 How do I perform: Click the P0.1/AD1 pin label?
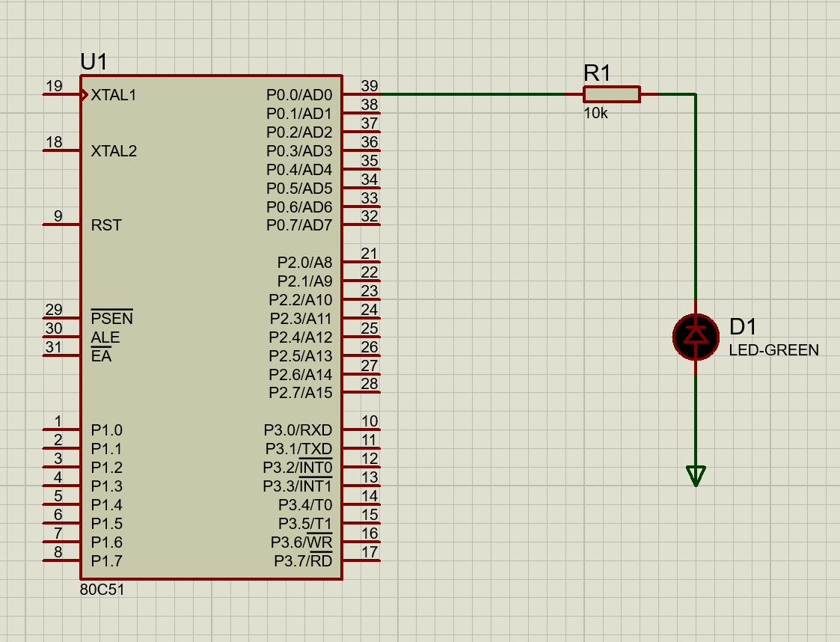[299, 114]
